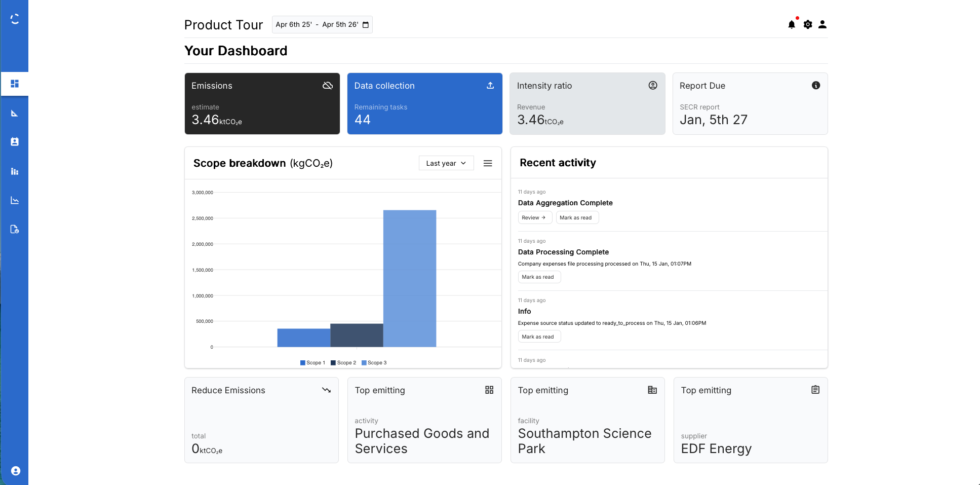Click the cloud icon on the Emissions card
Screen dimensions: 980x485
pyautogui.click(x=327, y=86)
